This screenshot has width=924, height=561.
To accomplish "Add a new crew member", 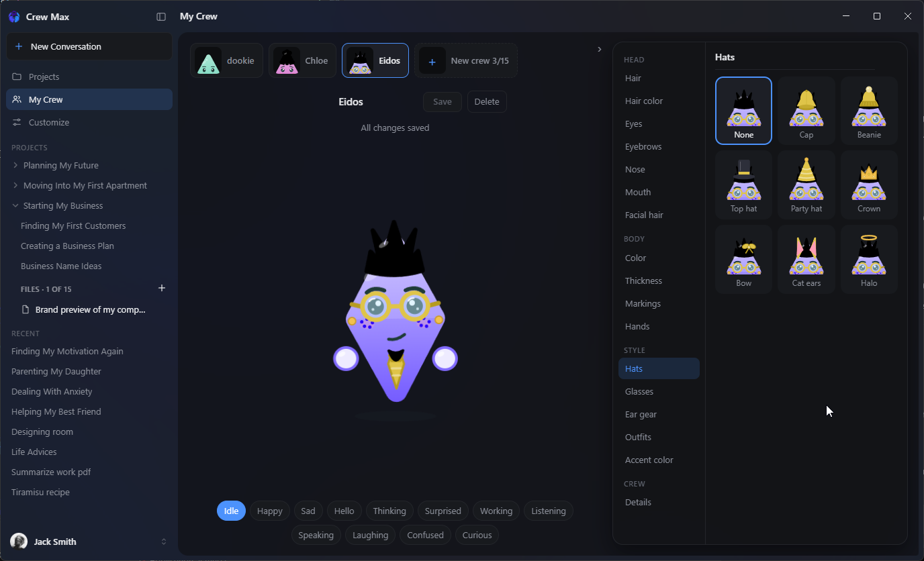I will pyautogui.click(x=466, y=60).
